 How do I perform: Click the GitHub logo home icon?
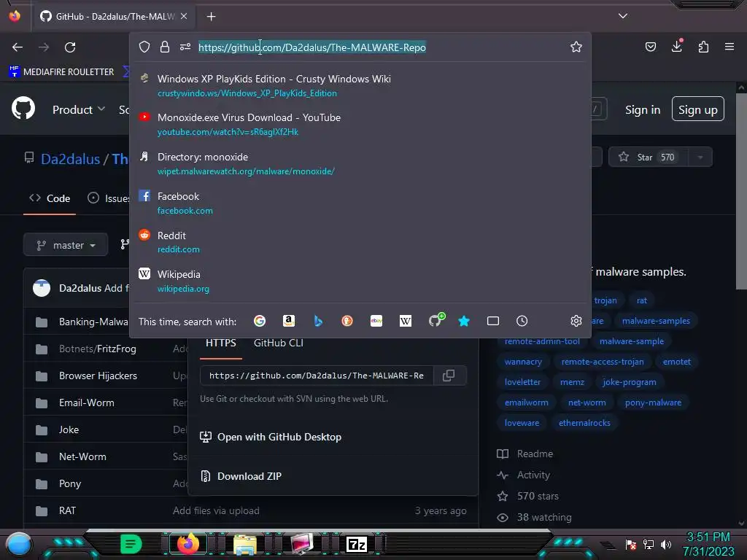(23, 108)
